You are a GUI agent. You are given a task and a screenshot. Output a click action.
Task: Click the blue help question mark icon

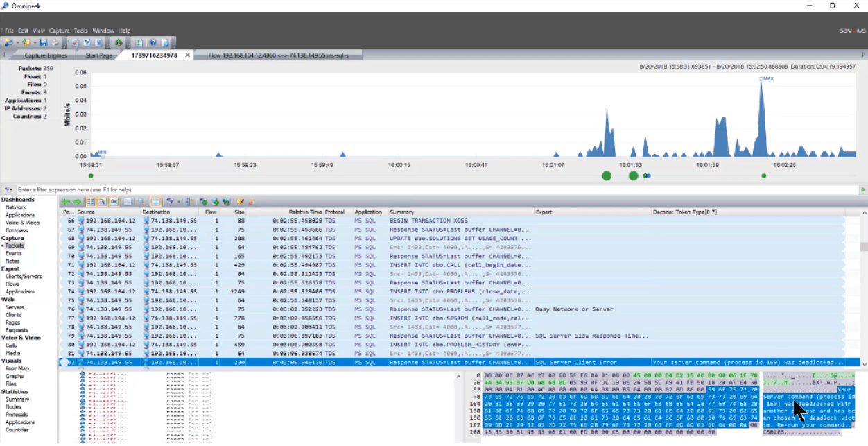point(152,43)
